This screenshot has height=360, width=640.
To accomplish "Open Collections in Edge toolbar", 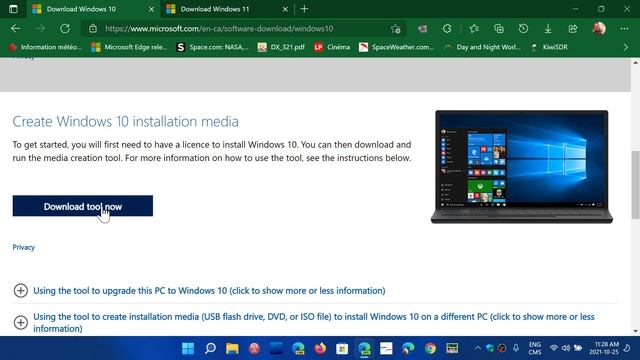I will click(x=499, y=29).
